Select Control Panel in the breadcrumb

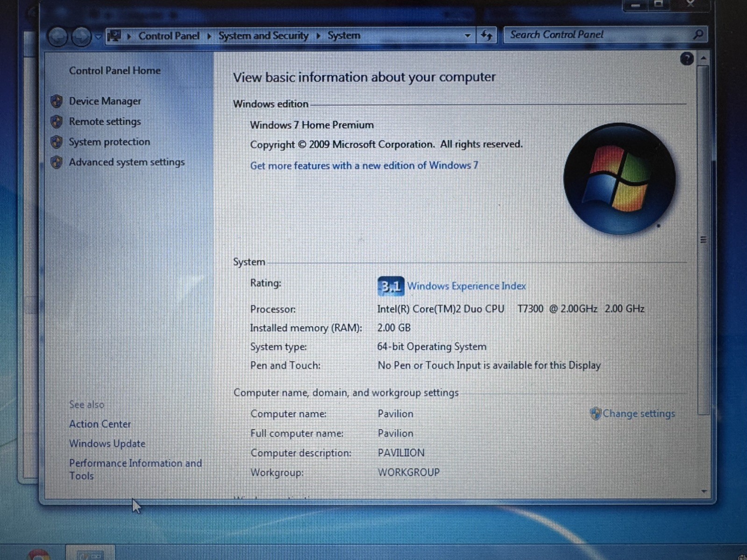[169, 35]
